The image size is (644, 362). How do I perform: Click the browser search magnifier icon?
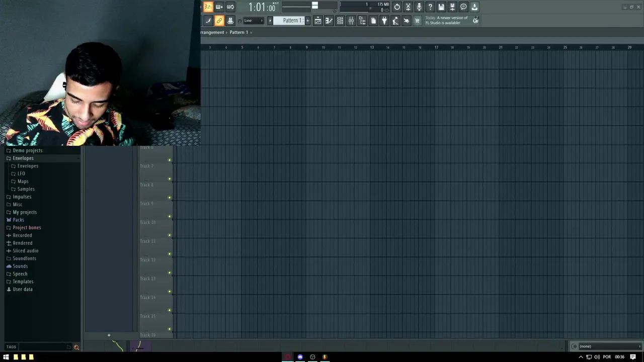(x=76, y=347)
